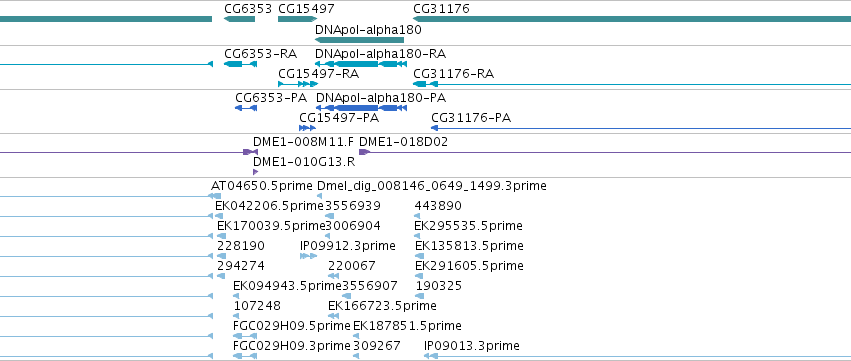
Task: Select the DNApol-alpha180-PA coding glyph
Action: coord(361,108)
